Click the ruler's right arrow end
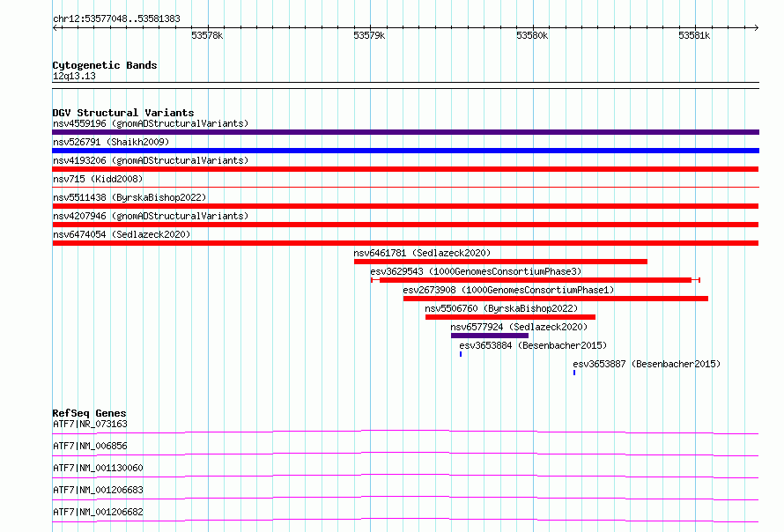The height and width of the screenshot is (532, 784). [x=756, y=28]
